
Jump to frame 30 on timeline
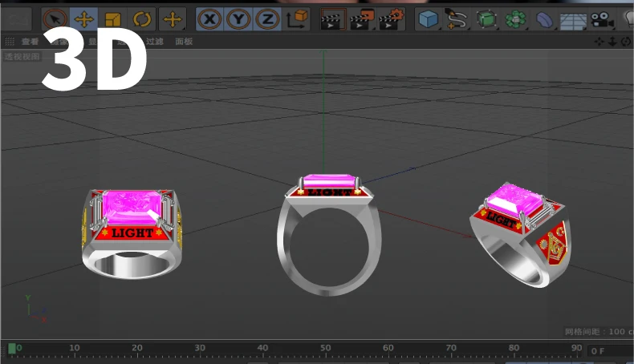(x=200, y=348)
